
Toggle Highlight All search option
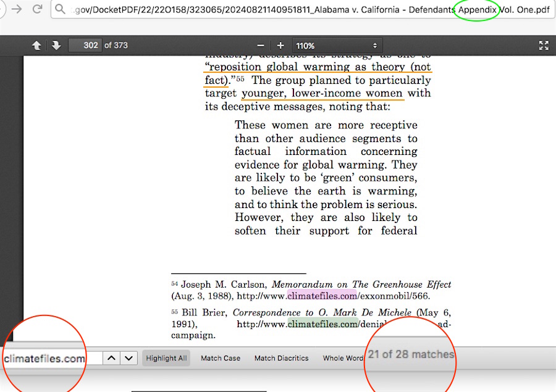[166, 358]
